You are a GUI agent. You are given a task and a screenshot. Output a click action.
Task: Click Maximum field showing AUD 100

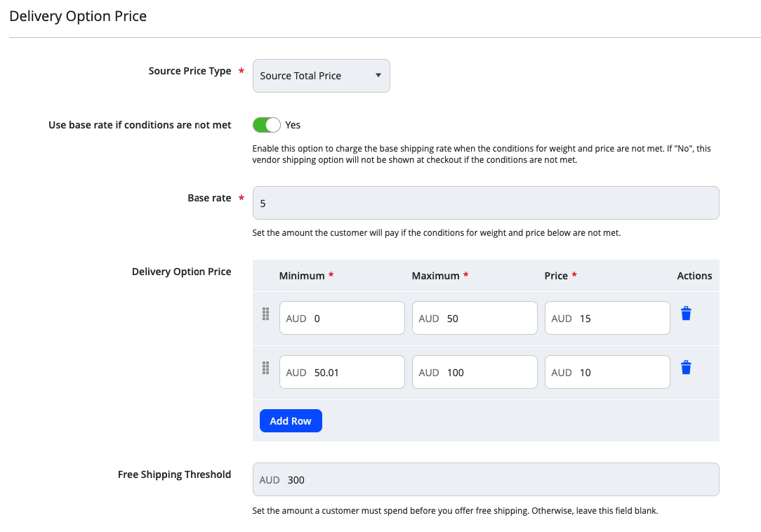tap(489, 373)
